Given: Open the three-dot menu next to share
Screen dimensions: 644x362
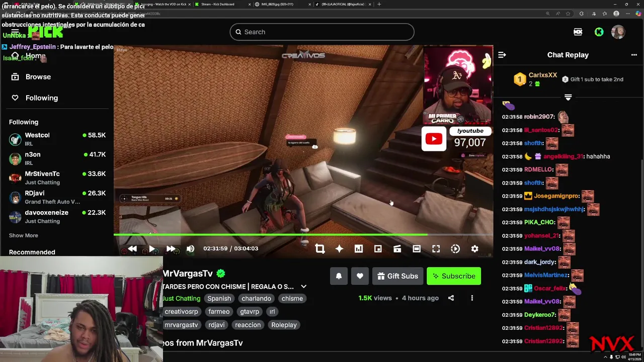Looking at the screenshot, I should point(472,298).
